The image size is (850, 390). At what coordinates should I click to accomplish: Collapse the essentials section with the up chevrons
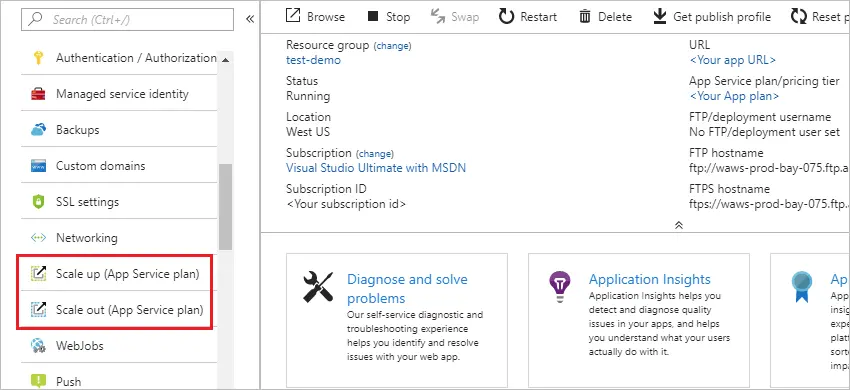[x=678, y=225]
